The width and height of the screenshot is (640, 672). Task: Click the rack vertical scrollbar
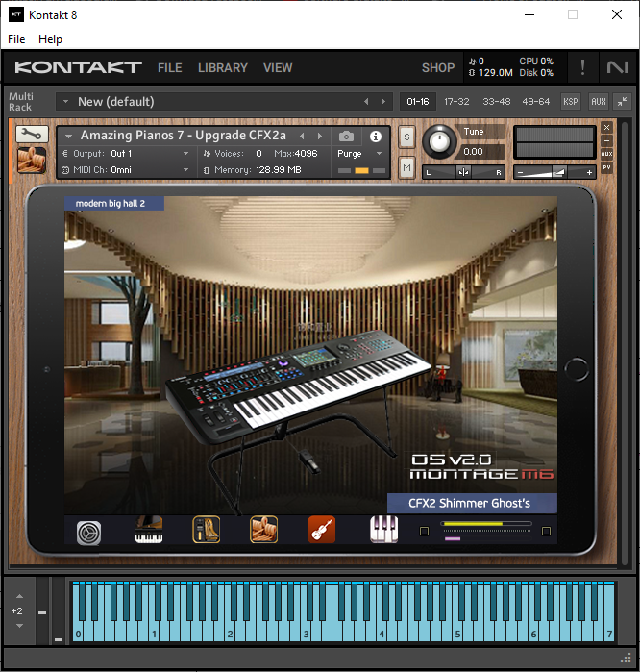click(625, 343)
